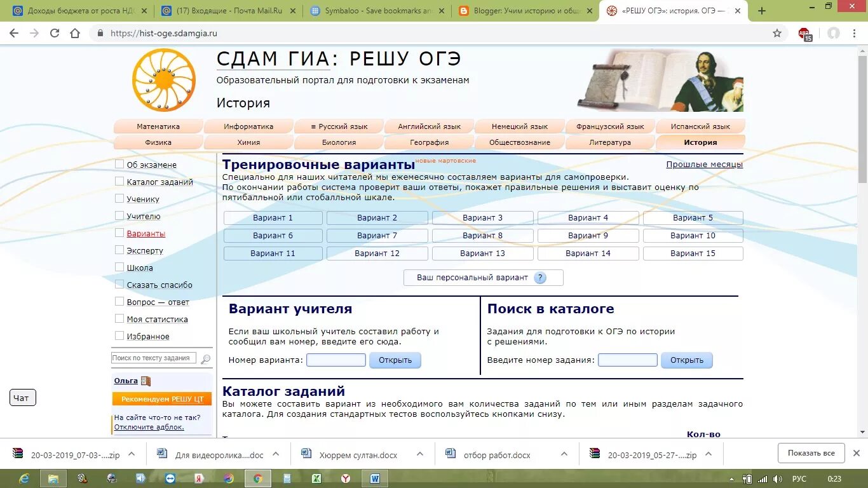This screenshot has height=488, width=868.
Task: Tick the checkbox beside Варианты
Action: pos(119,233)
